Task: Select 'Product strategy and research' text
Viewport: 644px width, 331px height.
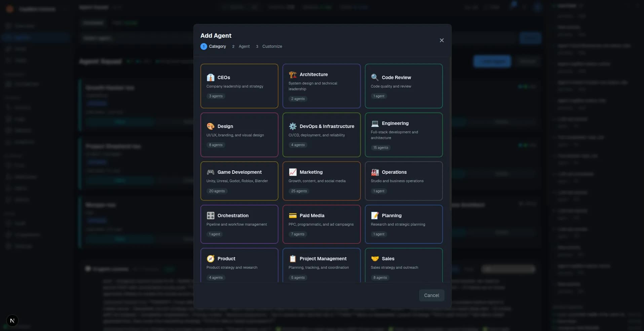Action: pos(232,267)
